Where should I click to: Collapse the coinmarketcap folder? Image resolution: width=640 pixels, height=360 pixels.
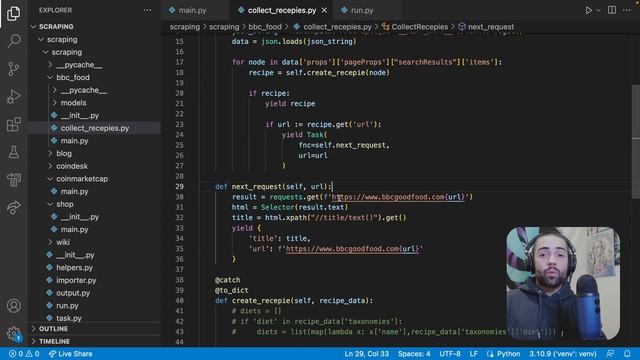[x=82, y=179]
